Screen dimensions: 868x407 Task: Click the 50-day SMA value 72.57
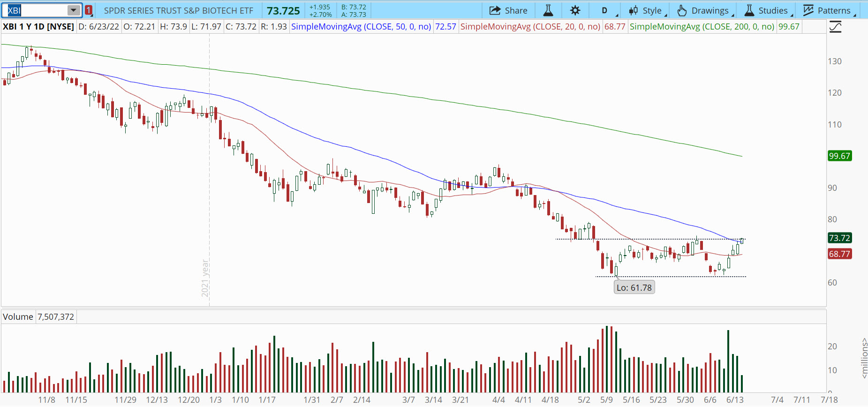445,27
